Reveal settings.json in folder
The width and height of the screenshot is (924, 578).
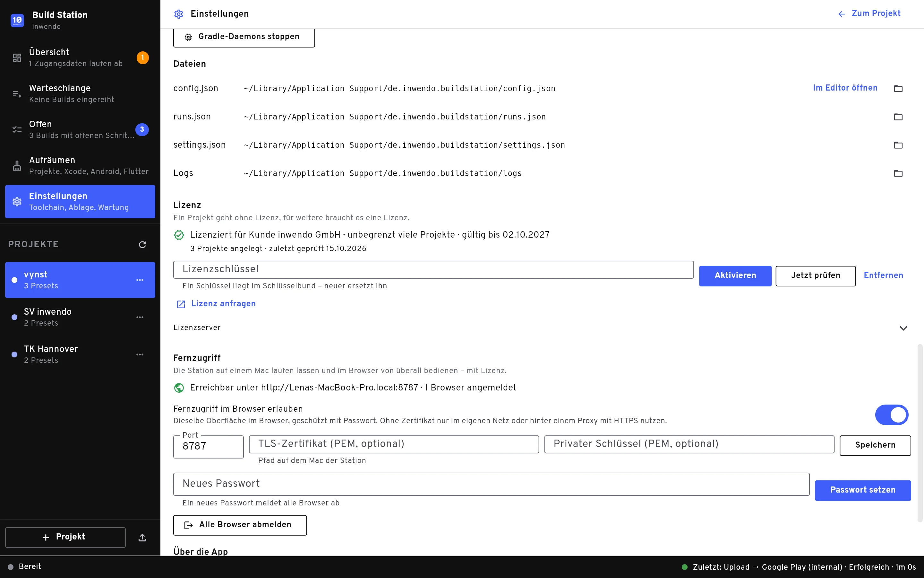[898, 145]
